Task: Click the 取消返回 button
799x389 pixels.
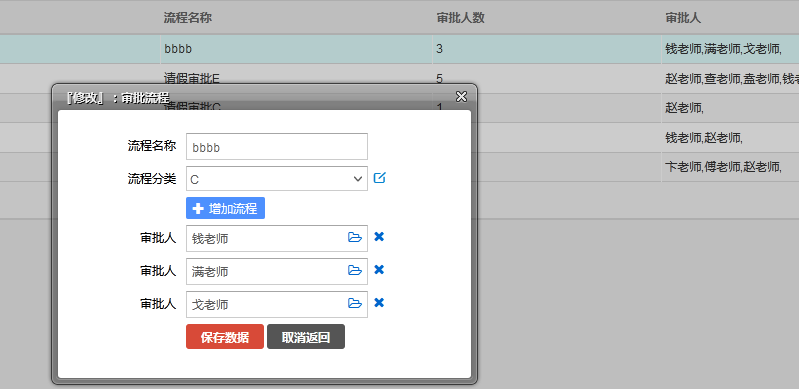Action: point(306,337)
